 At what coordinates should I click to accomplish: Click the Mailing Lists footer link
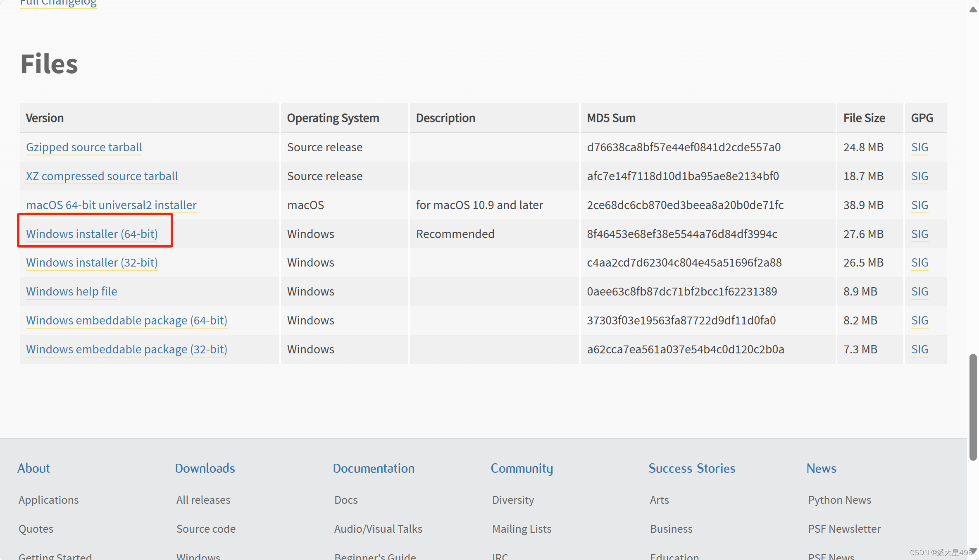tap(522, 529)
